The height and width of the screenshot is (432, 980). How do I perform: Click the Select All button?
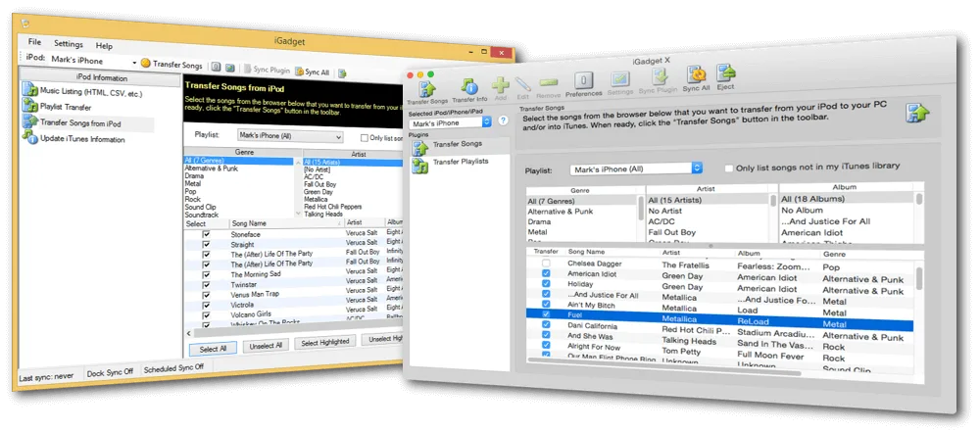coord(213,348)
